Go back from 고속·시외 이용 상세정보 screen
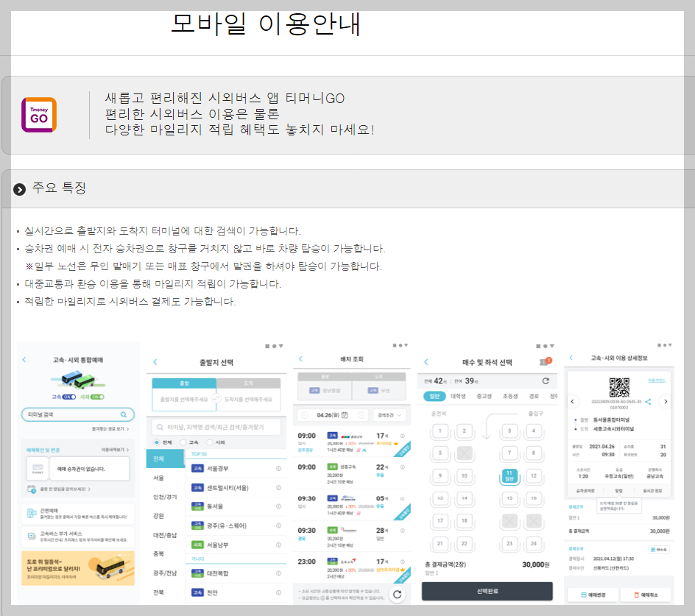Screen dimensions: 695x616 point(571,358)
